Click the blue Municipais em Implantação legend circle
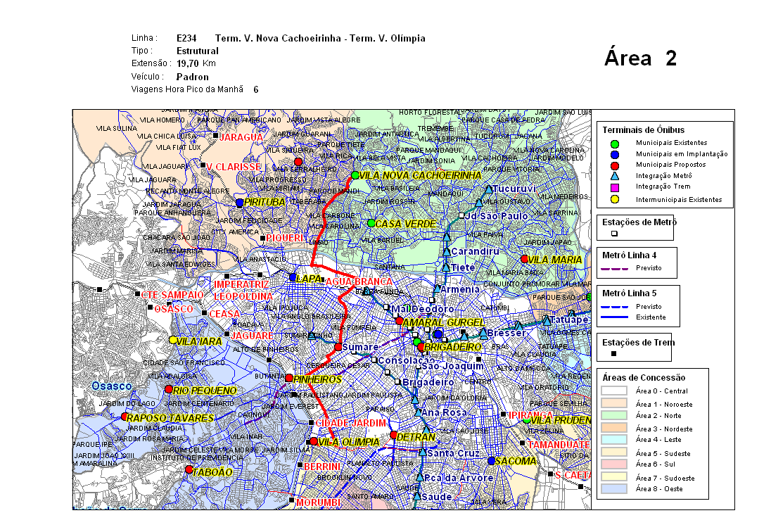This screenshot has height=532, width=771. [x=615, y=155]
